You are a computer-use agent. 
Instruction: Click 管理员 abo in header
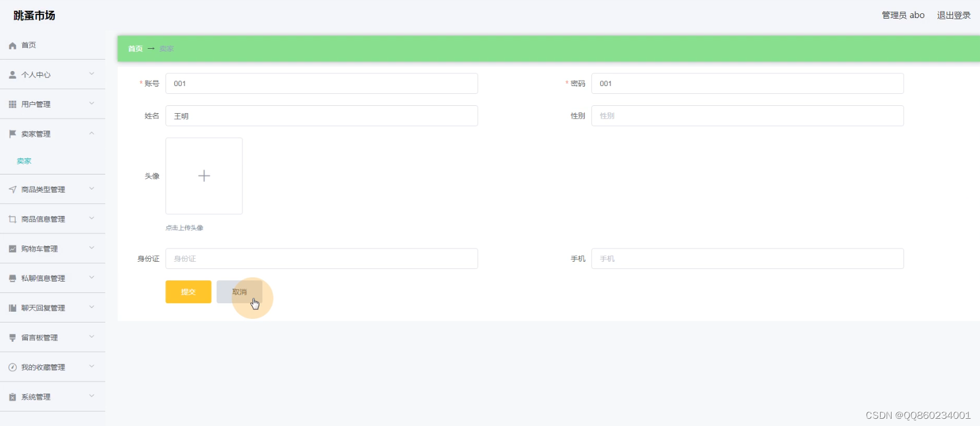tap(903, 15)
